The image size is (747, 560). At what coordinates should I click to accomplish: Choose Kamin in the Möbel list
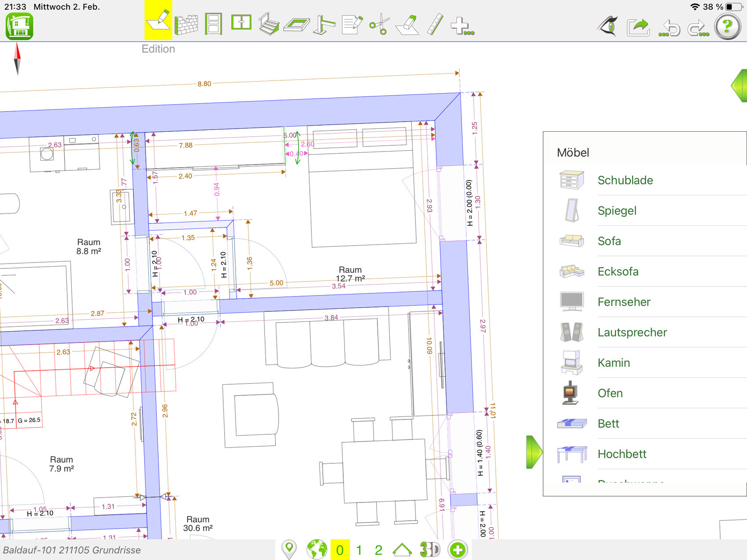pos(613,363)
